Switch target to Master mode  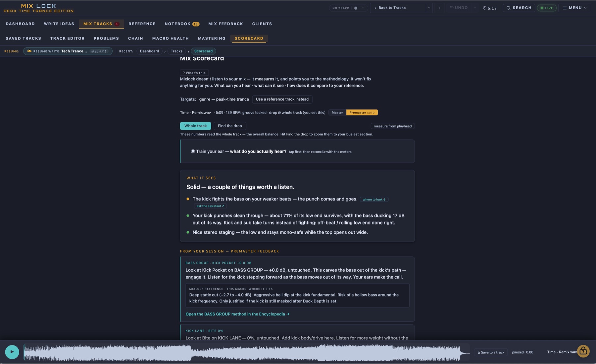[x=337, y=113]
